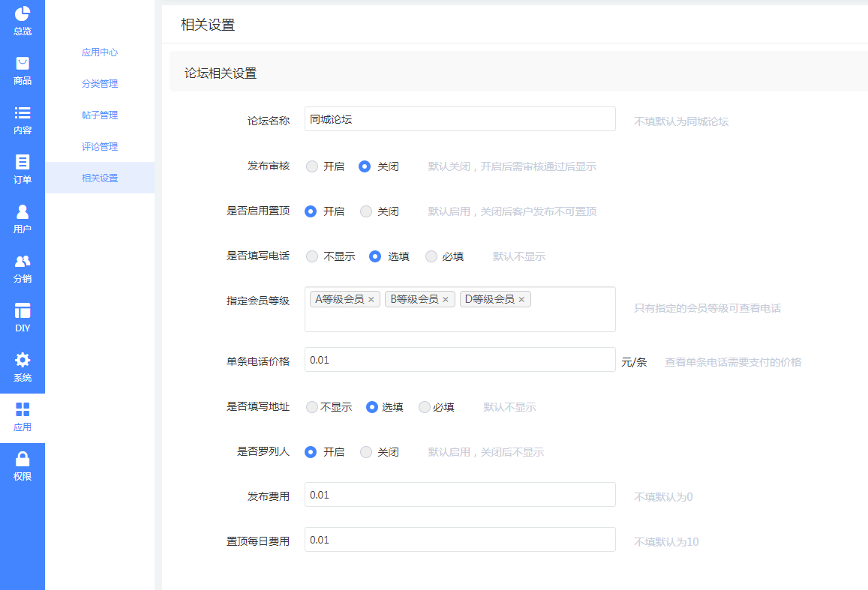The width and height of the screenshot is (868, 590).
Task: Click the 置顶每日费用 input field
Action: pyautogui.click(x=460, y=539)
